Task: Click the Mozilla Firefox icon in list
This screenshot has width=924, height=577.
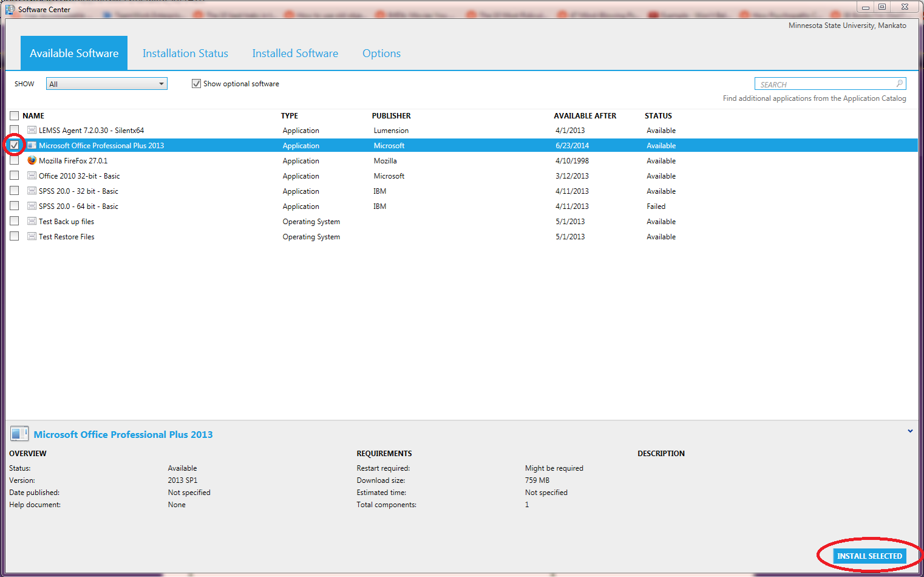Action: coord(32,160)
